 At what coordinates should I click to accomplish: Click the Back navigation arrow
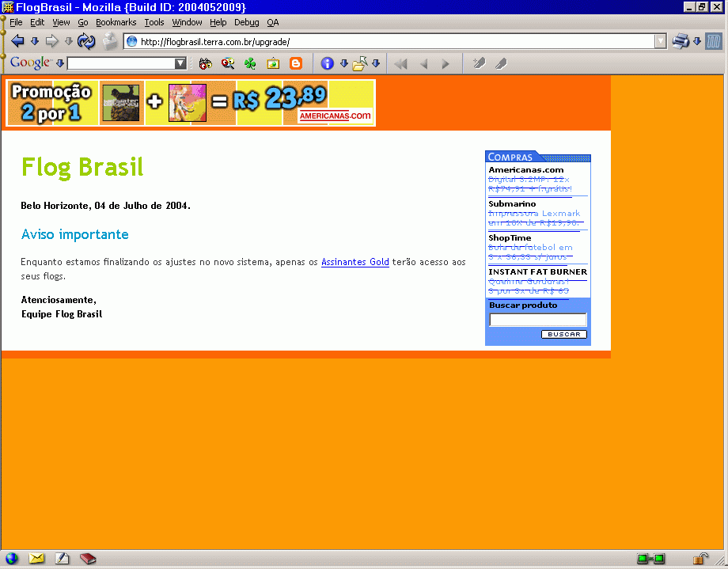[x=17, y=41]
